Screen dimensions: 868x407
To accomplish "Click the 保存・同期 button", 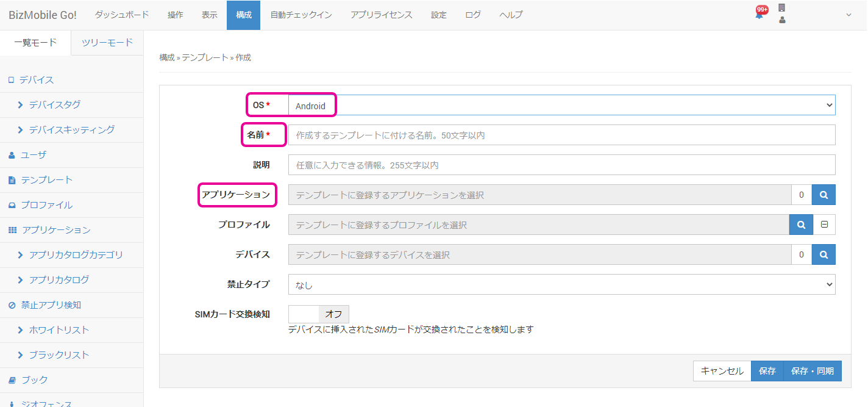I will pyautogui.click(x=812, y=371).
